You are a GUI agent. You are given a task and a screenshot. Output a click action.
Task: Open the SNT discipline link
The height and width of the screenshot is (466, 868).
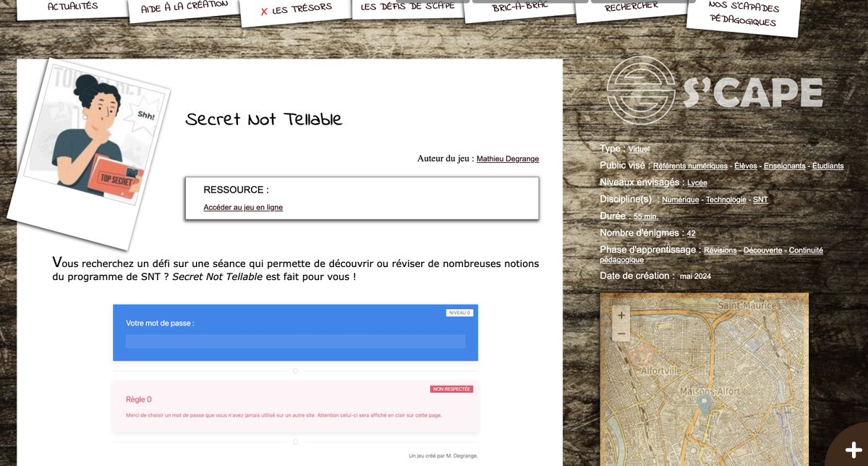(x=760, y=200)
